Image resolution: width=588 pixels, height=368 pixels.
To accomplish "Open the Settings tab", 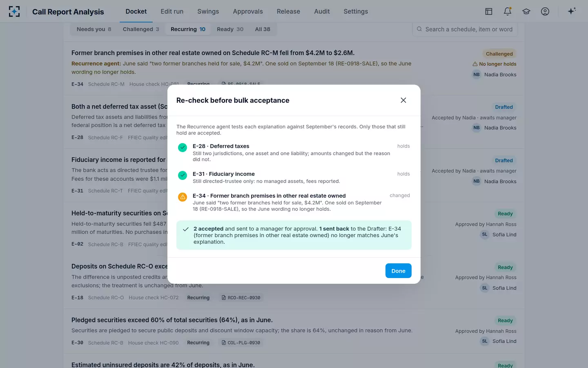I will tap(356, 11).
